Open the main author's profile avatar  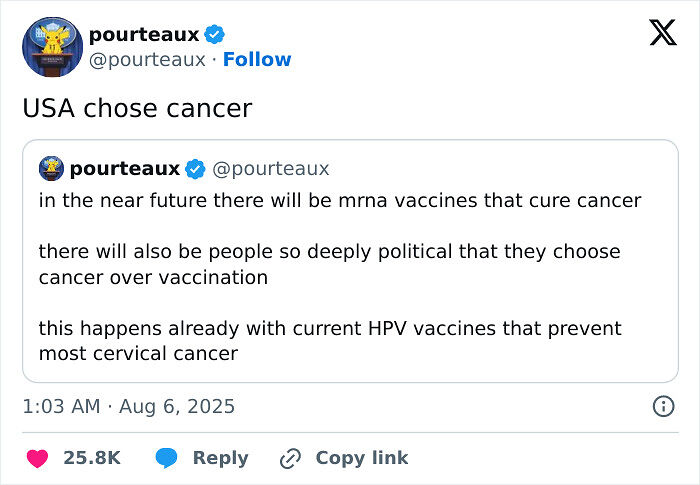pyautogui.click(x=51, y=47)
